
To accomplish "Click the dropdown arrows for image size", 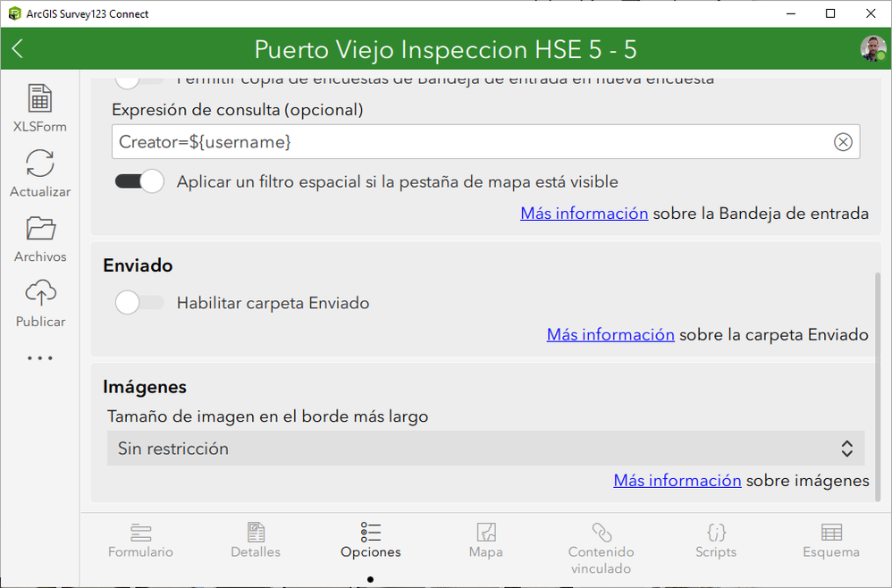I will (x=846, y=449).
